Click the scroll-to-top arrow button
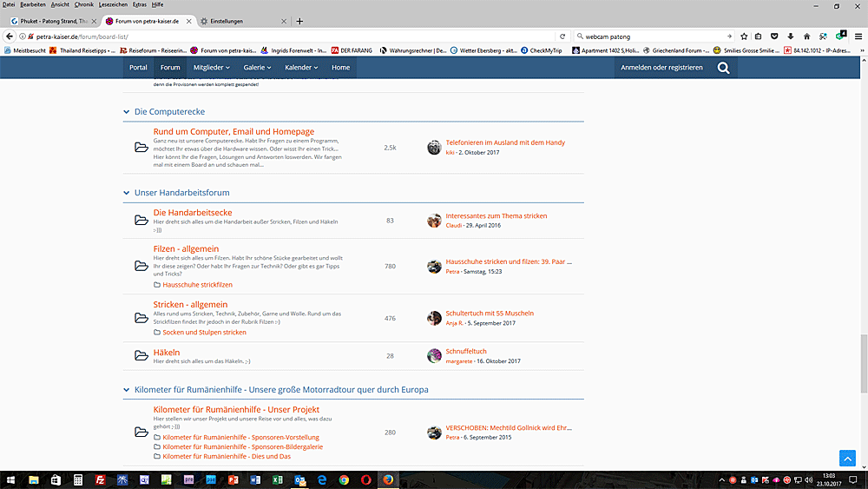This screenshot has height=489, width=868. click(847, 458)
